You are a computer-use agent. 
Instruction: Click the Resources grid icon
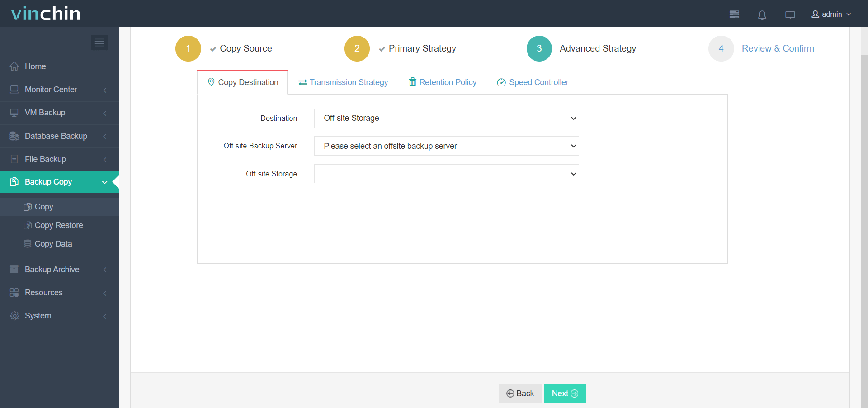[14, 293]
